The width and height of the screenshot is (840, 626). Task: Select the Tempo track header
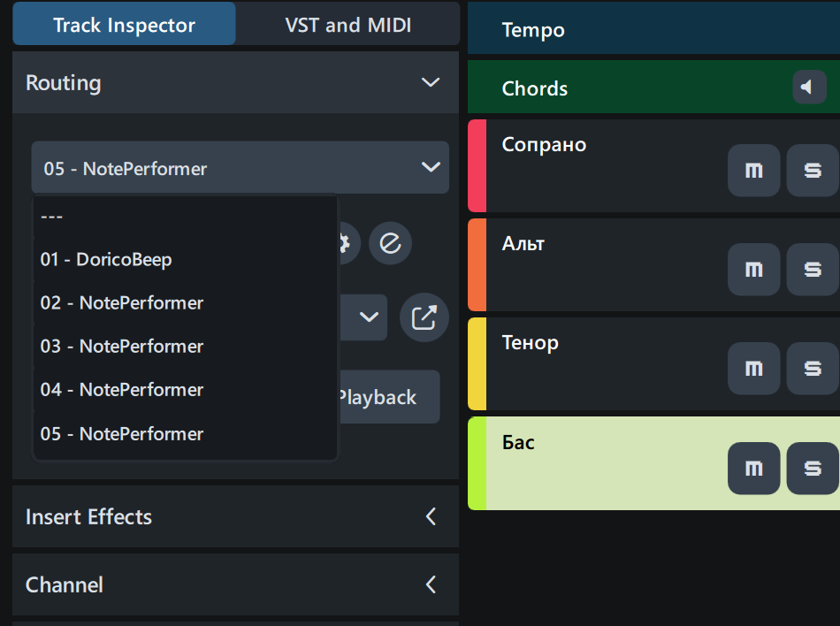653,30
